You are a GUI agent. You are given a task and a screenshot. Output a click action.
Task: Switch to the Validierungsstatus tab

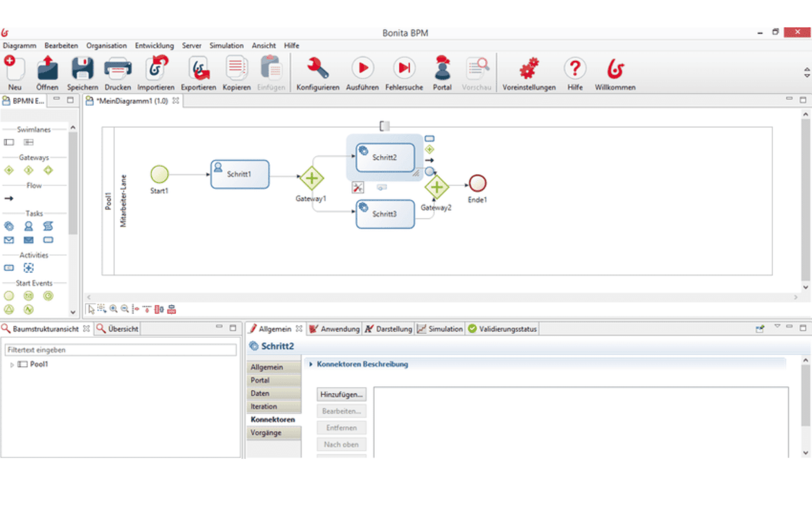click(502, 329)
